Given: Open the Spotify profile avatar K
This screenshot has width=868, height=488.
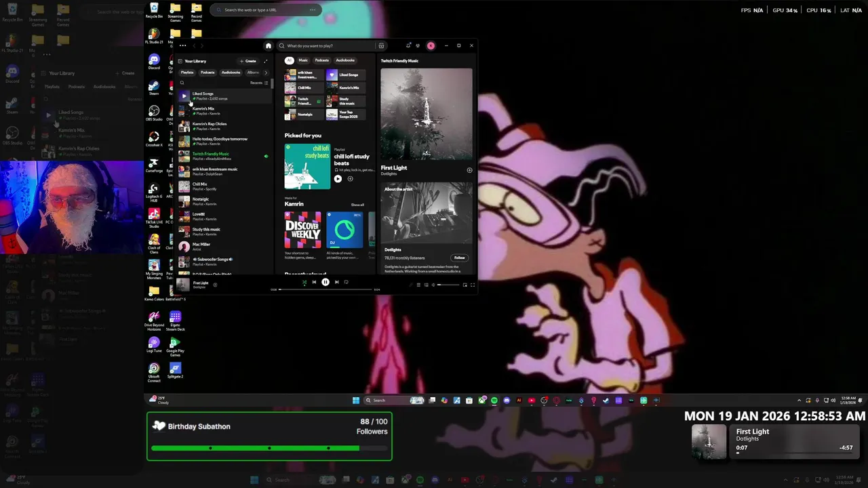Looking at the screenshot, I should click(x=431, y=45).
